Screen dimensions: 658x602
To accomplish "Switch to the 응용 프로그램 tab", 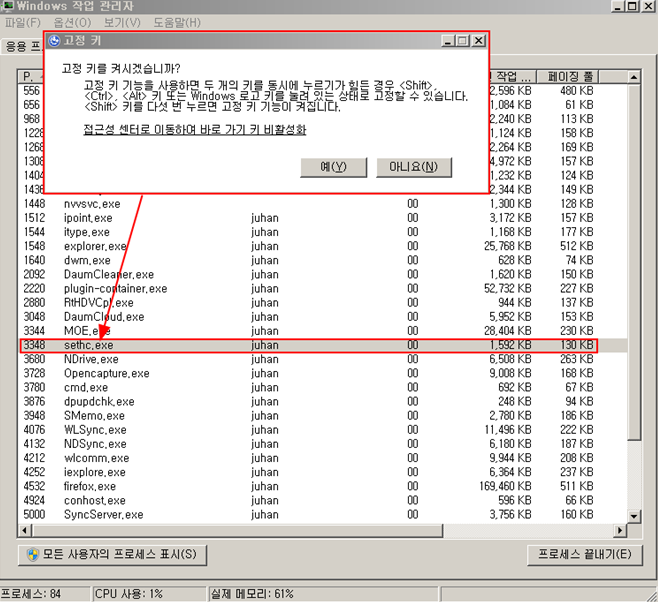I will click(x=22, y=46).
